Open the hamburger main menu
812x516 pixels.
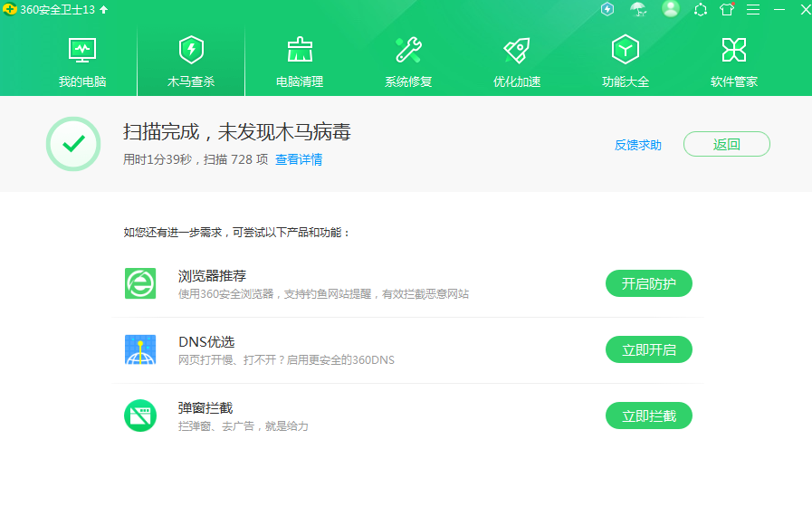click(753, 9)
